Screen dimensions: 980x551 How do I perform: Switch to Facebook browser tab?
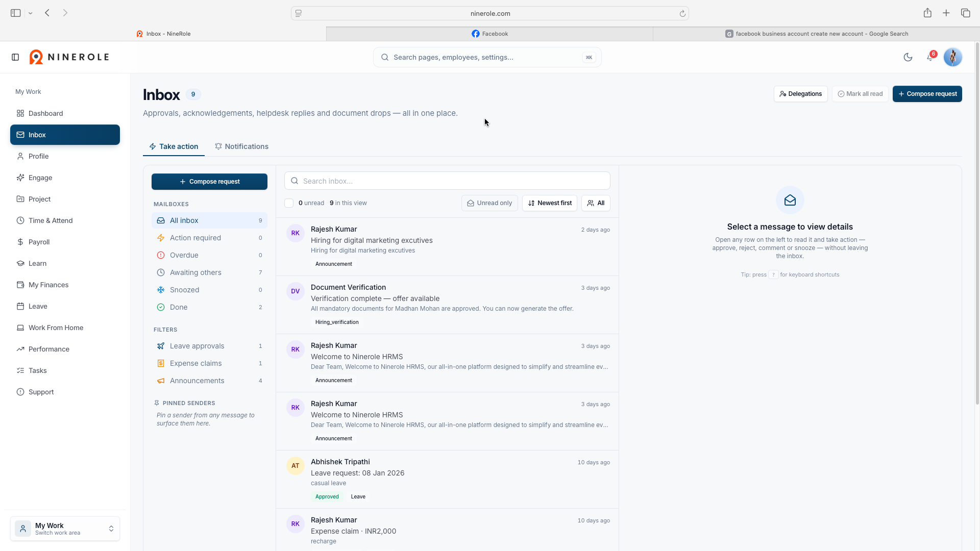(x=489, y=34)
